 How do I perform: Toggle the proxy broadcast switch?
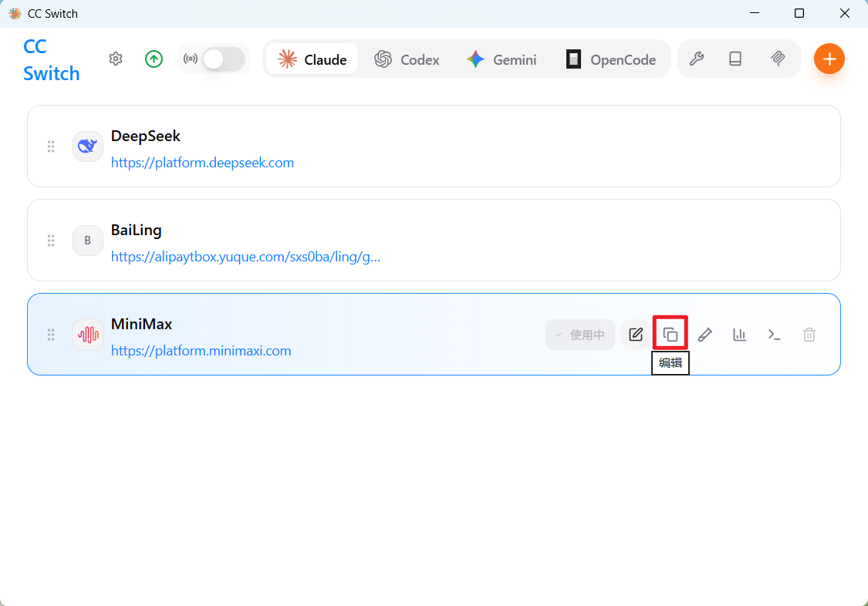224,59
